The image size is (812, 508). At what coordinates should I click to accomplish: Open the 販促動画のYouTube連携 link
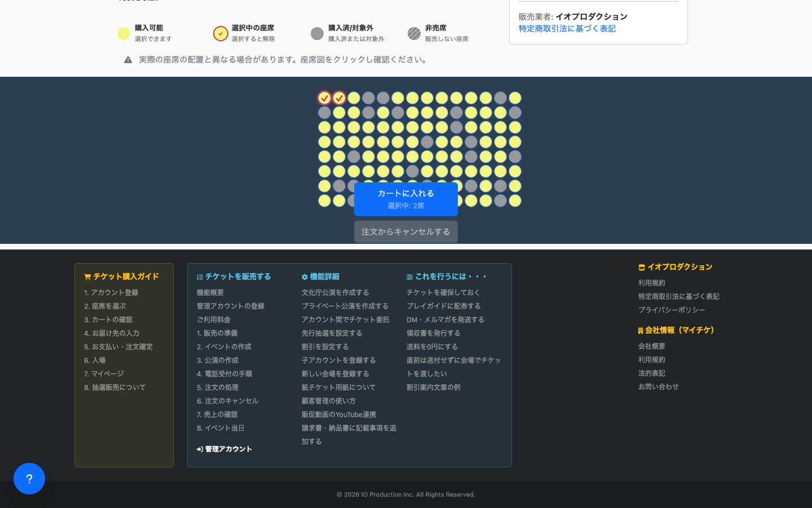click(x=339, y=414)
